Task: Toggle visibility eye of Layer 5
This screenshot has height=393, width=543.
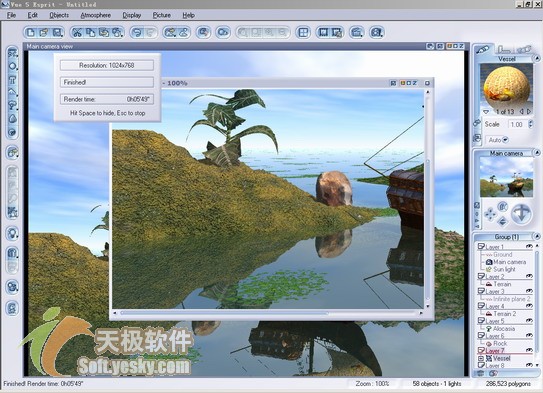Action: (x=529, y=321)
